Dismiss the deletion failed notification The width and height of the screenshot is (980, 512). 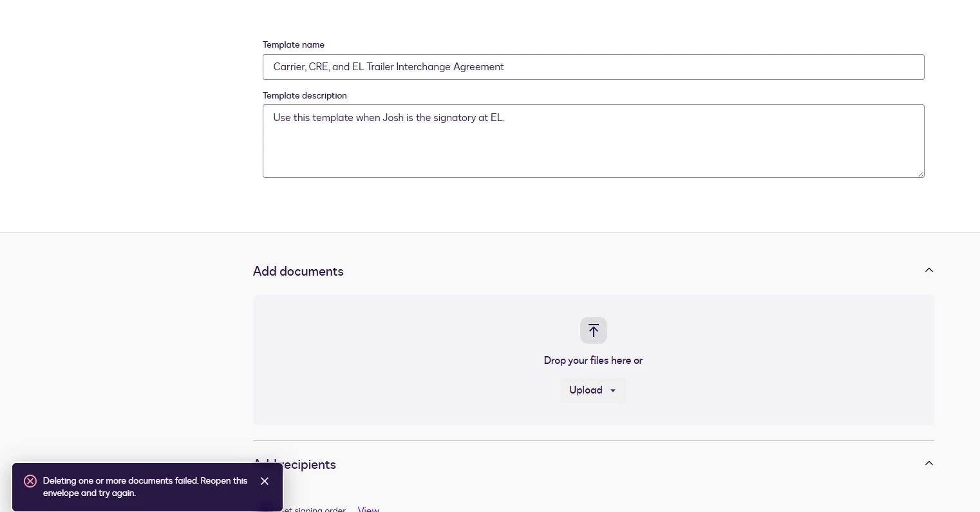coord(265,481)
